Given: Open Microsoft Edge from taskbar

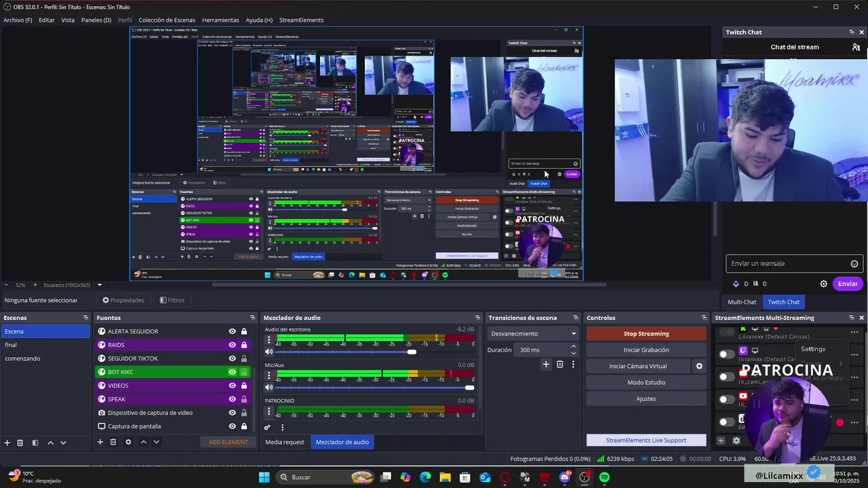Looking at the screenshot, I should [x=425, y=477].
